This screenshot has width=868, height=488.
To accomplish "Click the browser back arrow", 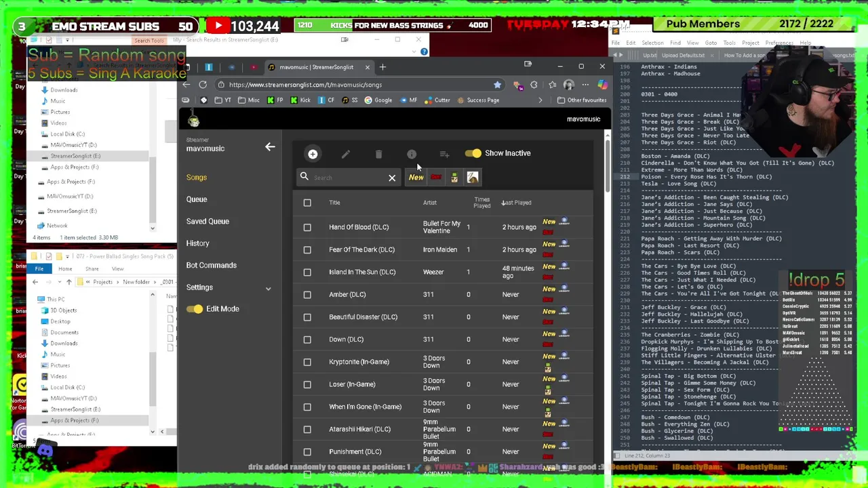I will pos(186,85).
